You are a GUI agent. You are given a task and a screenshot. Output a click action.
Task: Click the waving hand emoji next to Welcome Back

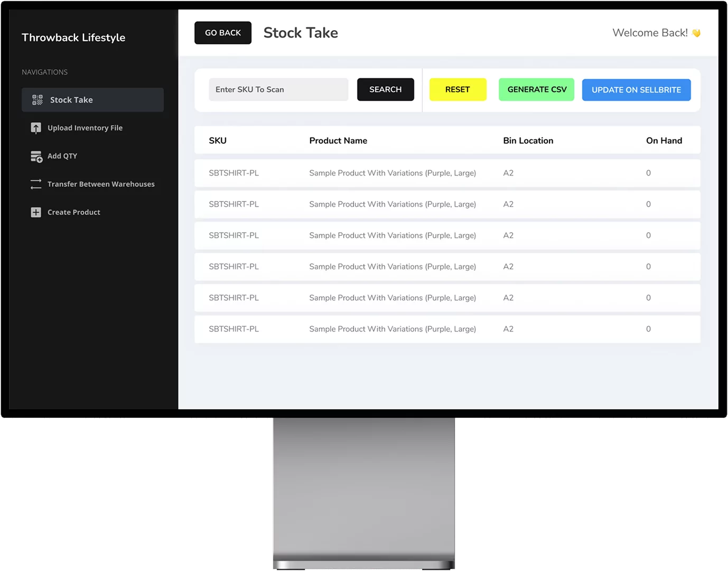pyautogui.click(x=696, y=32)
